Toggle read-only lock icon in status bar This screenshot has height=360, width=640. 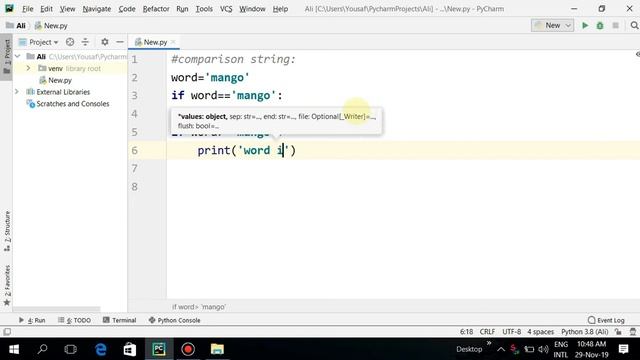pos(618,332)
